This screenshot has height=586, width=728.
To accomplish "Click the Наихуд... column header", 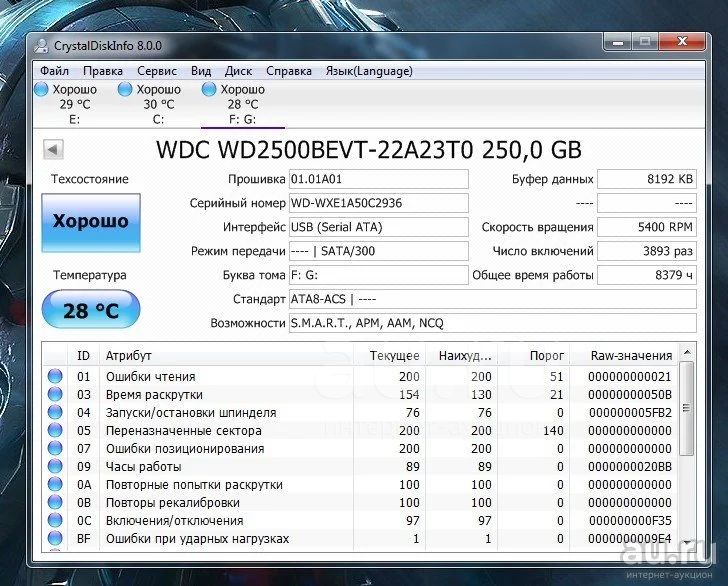I will pos(461,356).
